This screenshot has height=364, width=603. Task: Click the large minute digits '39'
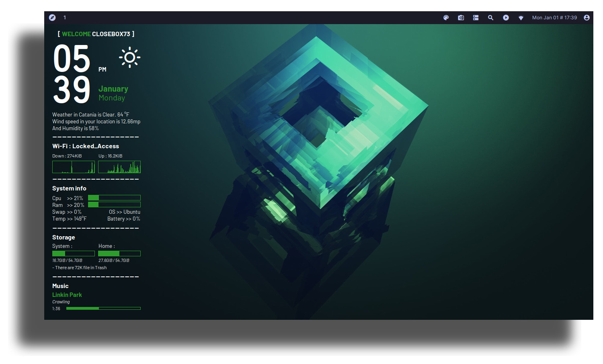point(72,89)
